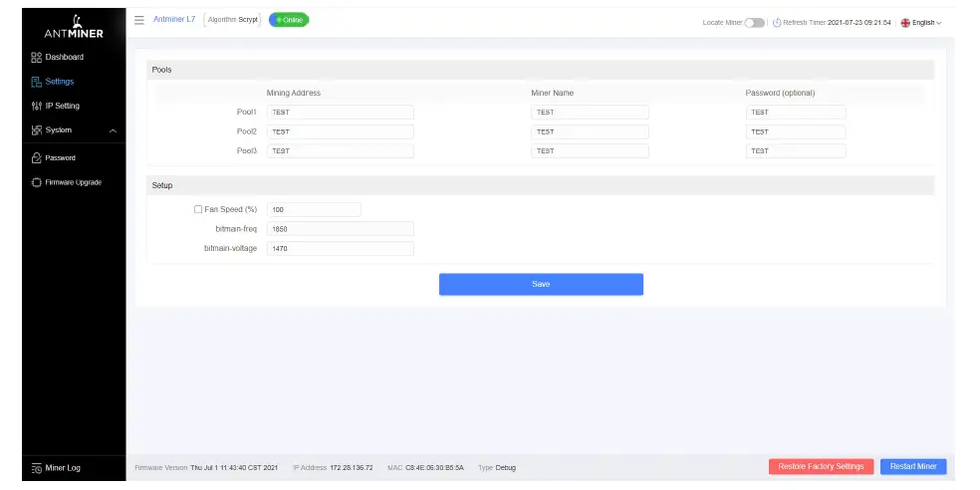Click Restore Factory Settings button

click(x=821, y=467)
